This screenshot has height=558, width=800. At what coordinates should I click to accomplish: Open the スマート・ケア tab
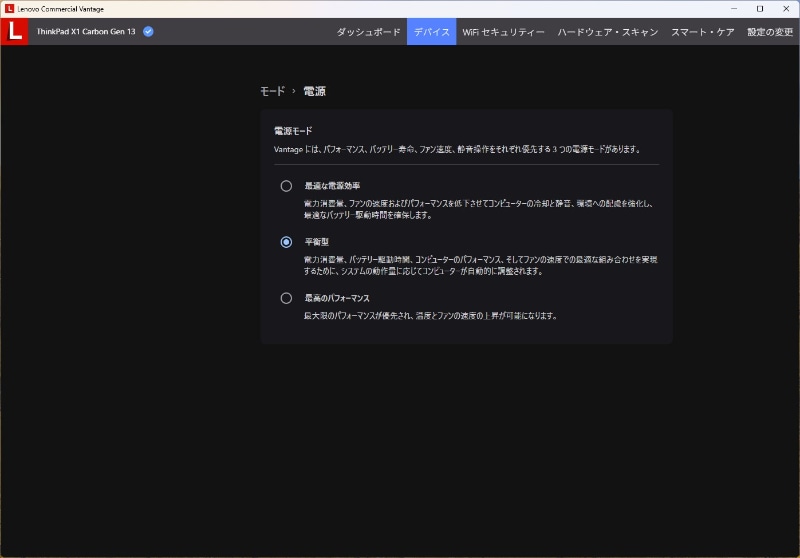tap(703, 32)
